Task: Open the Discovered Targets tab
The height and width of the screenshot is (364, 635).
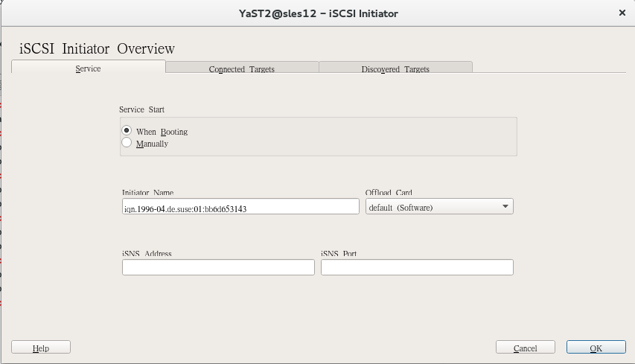Action: tap(395, 68)
